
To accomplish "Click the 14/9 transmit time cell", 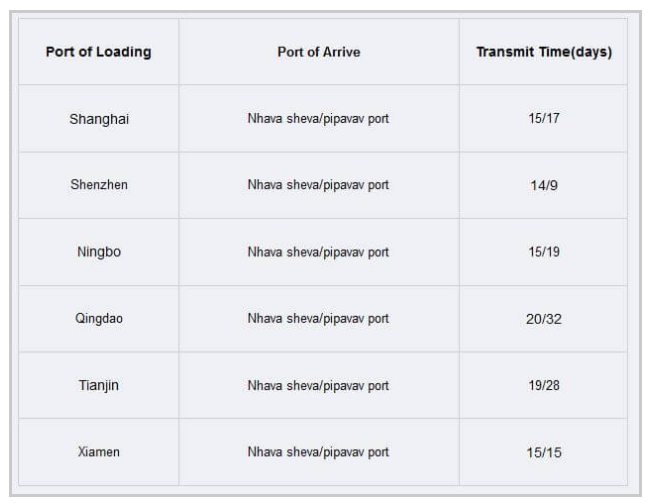I will coord(544,186).
